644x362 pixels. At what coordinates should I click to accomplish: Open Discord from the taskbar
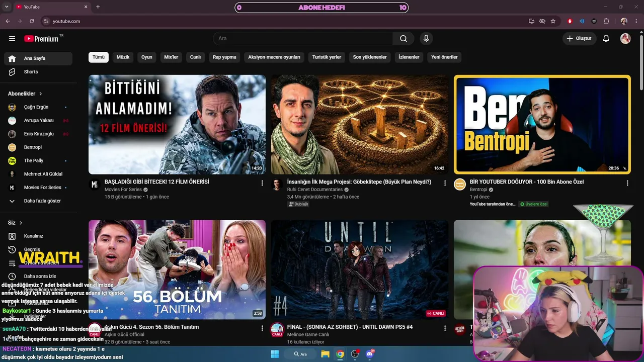click(x=370, y=354)
